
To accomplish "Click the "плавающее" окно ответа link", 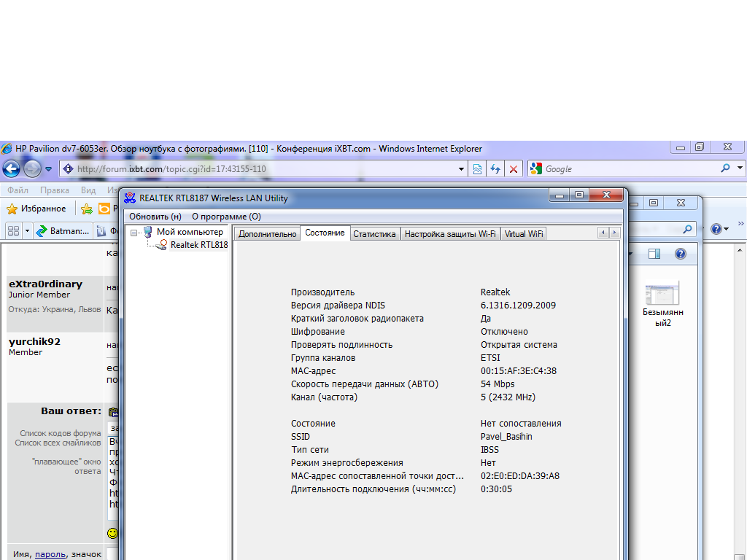I will (66, 466).
